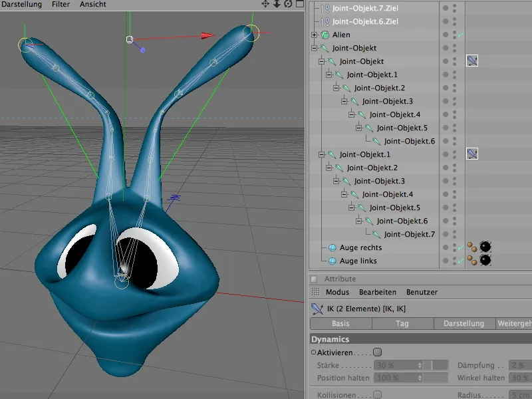Click the IK icon beside 'IK (2 Elemente)'

317,309
